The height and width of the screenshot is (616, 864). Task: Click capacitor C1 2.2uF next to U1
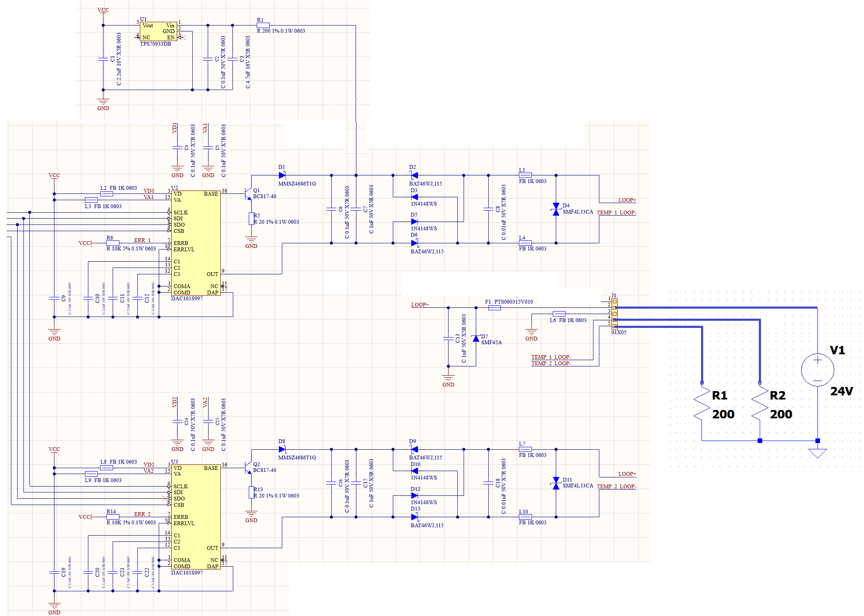coord(103,59)
